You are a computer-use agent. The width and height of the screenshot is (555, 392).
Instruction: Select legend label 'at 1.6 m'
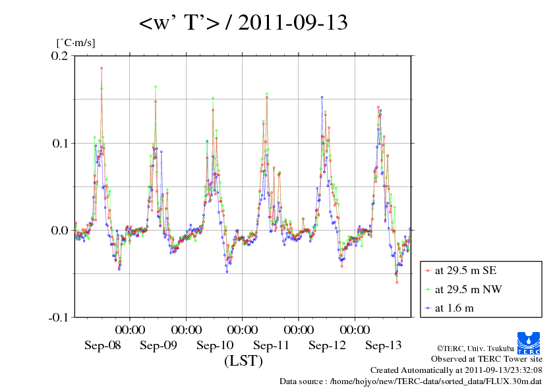click(x=454, y=308)
